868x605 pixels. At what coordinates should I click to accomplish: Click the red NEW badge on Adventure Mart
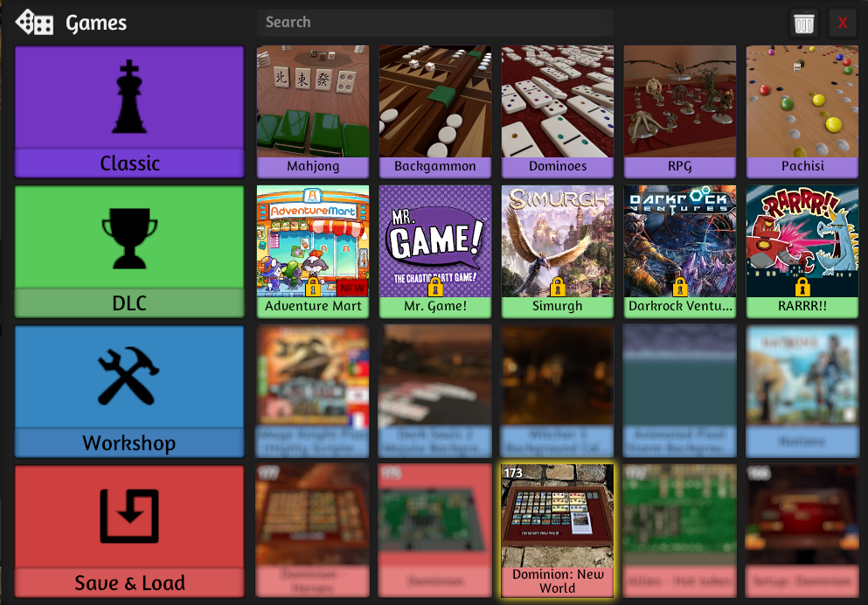click(x=352, y=288)
